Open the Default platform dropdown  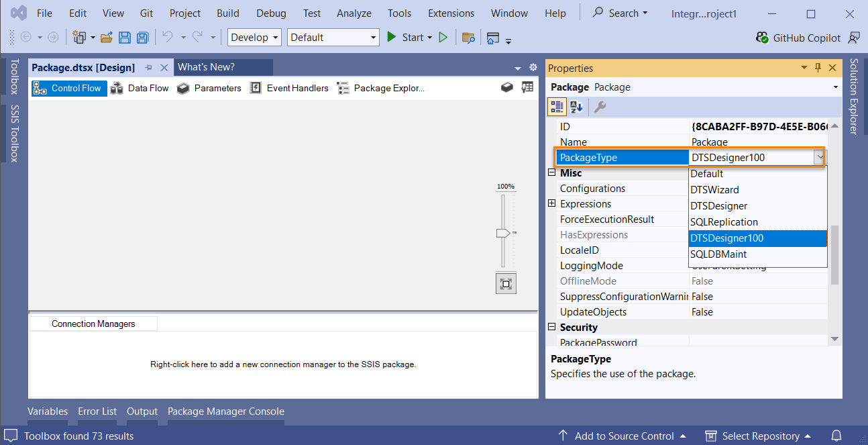(333, 38)
